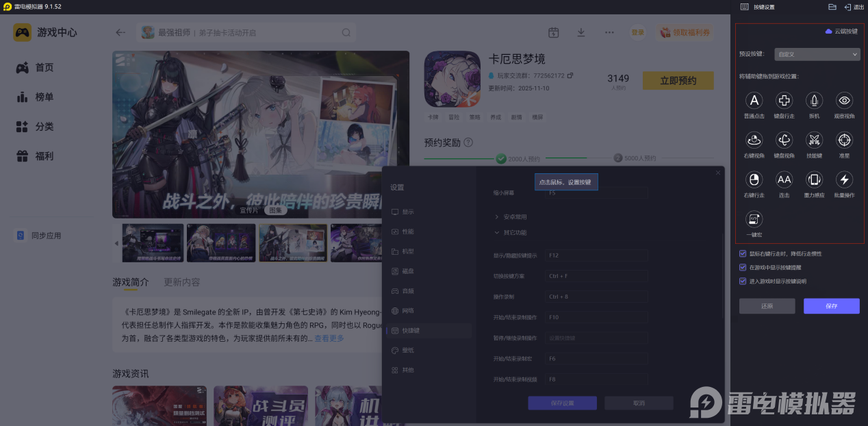Click 退出 exit in key settings panel

point(854,7)
